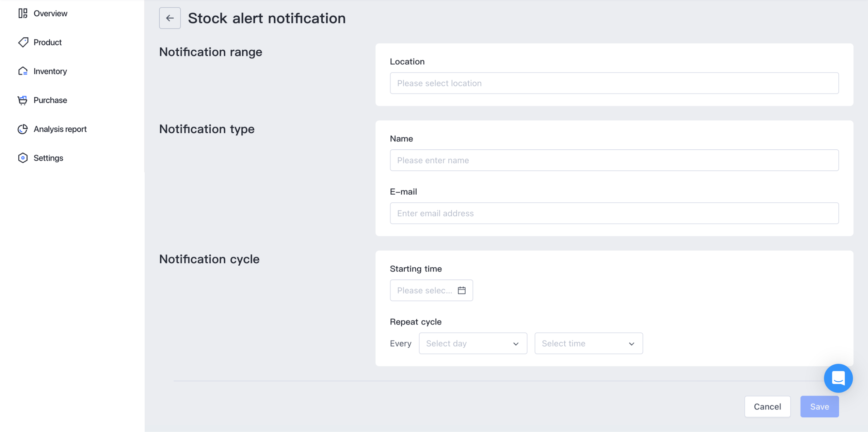Open the blue chat support bubble
Image resolution: width=868 pixels, height=432 pixels.
pyautogui.click(x=838, y=378)
